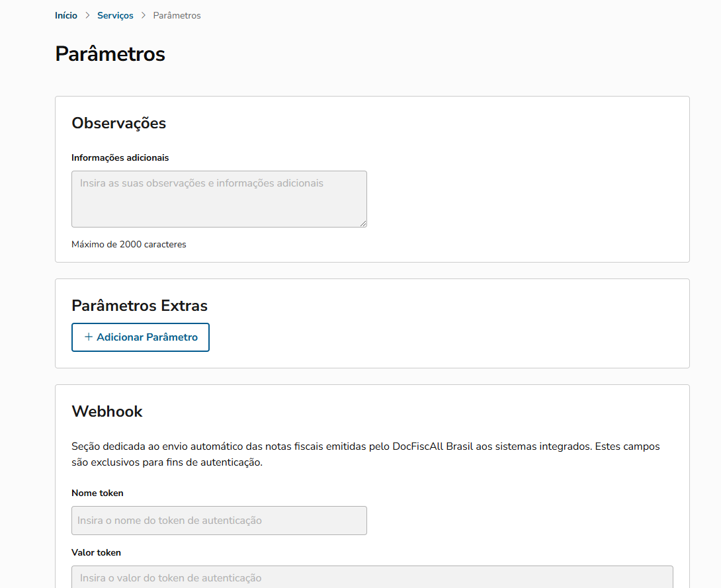Click the Informações adicionais field label
The height and width of the screenshot is (588, 721).
[x=120, y=158]
